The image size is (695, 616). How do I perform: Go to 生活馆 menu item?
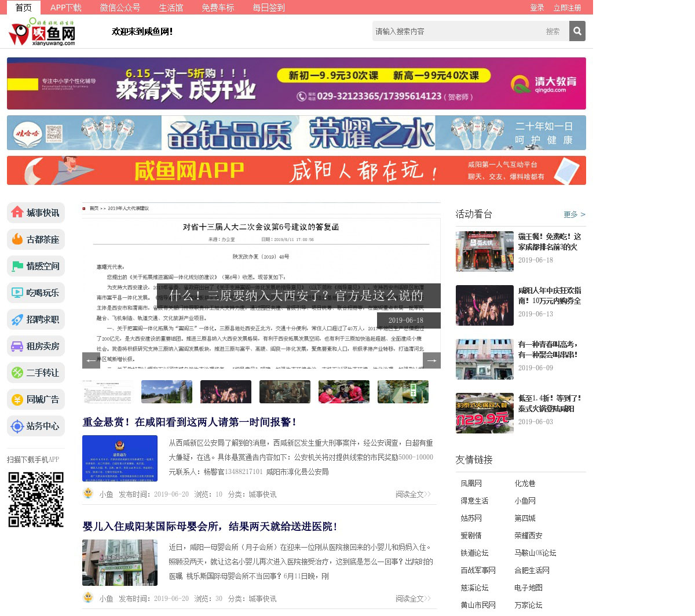(171, 8)
